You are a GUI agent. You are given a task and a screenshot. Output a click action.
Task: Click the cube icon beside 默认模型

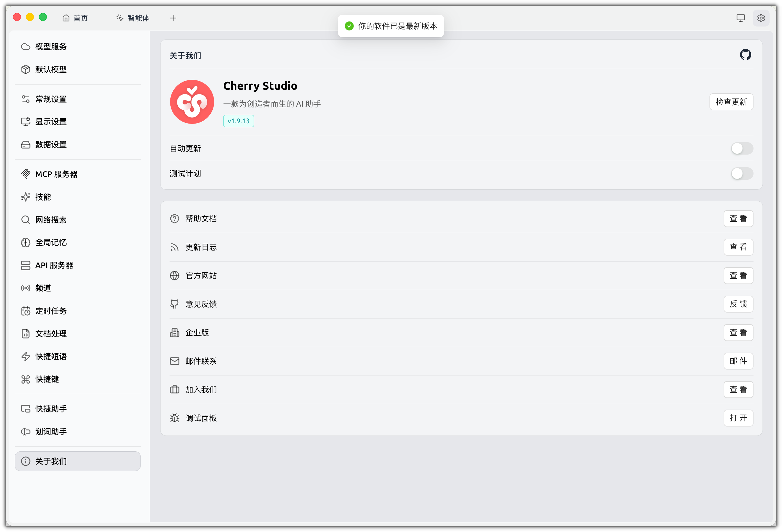pos(26,69)
